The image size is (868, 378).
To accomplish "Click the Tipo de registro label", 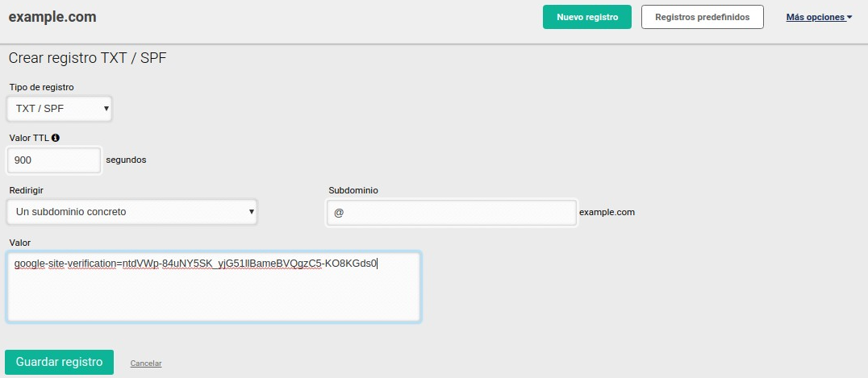I will tap(41, 87).
